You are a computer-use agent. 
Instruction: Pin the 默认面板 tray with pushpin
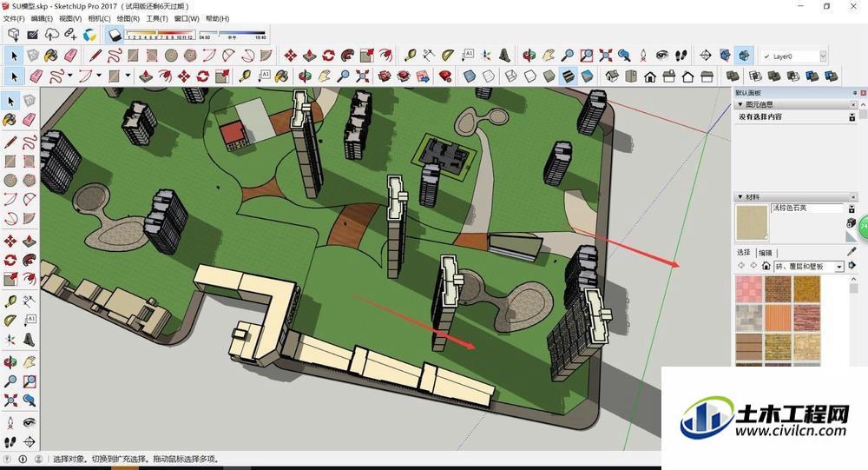[855, 93]
